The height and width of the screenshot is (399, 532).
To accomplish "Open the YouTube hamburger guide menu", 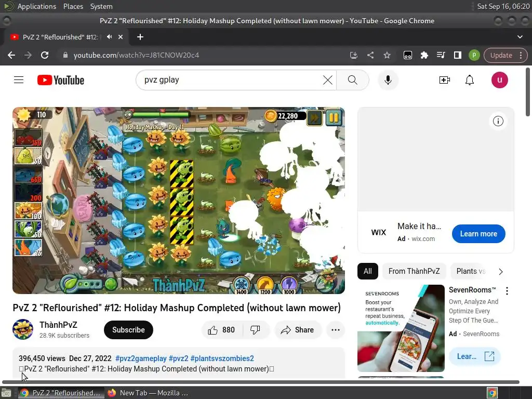I will [x=19, y=80].
